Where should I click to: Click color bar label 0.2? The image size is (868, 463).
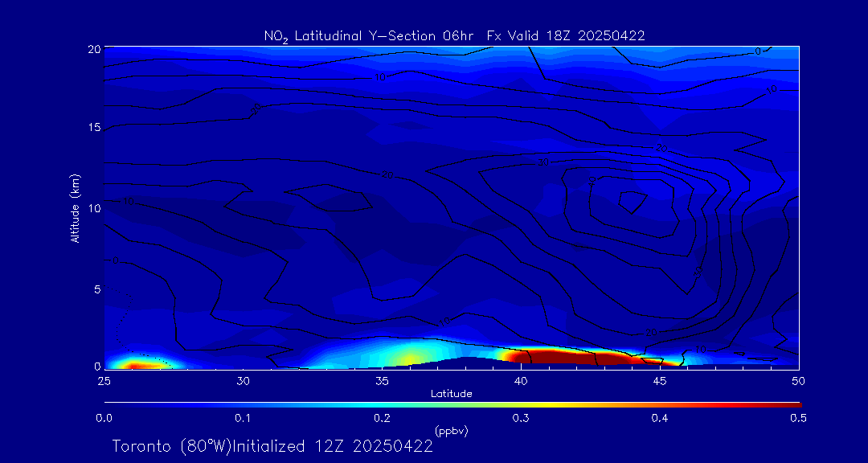[x=382, y=418]
